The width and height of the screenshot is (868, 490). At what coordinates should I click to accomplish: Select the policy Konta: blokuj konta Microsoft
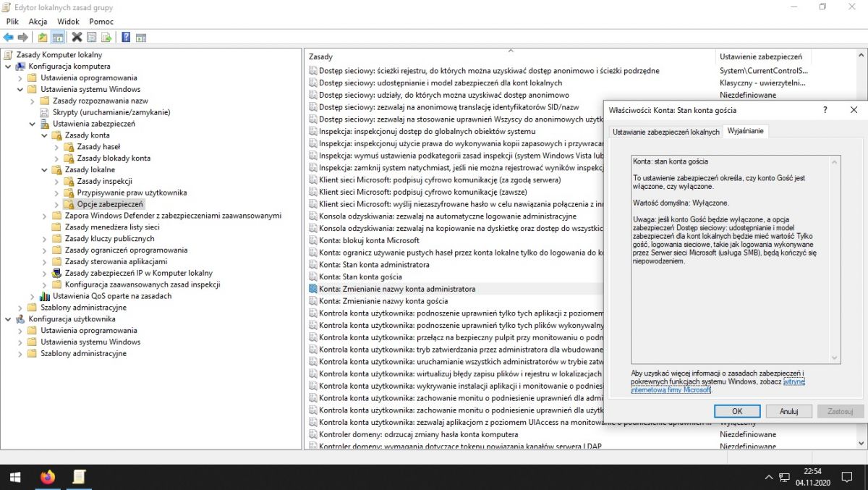pos(369,240)
